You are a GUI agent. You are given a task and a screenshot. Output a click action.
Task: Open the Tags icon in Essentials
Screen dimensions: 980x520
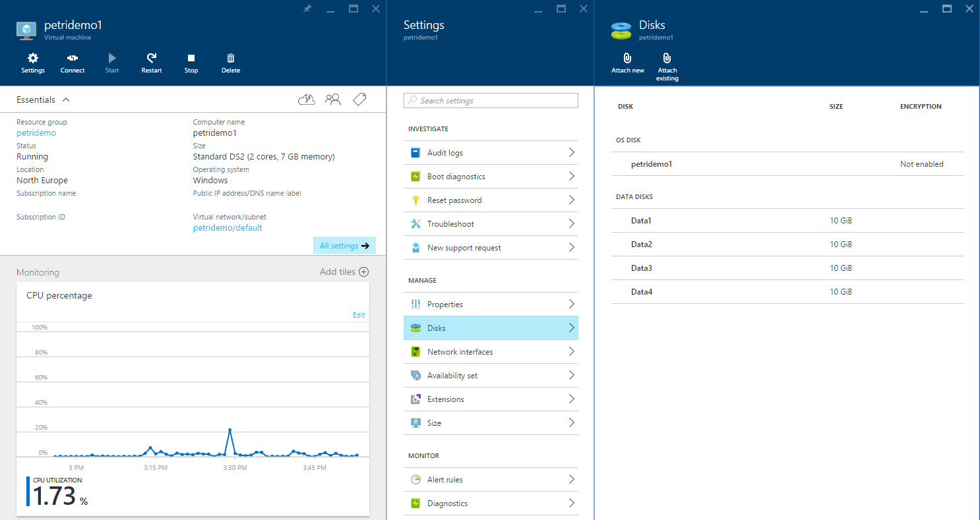click(x=359, y=100)
